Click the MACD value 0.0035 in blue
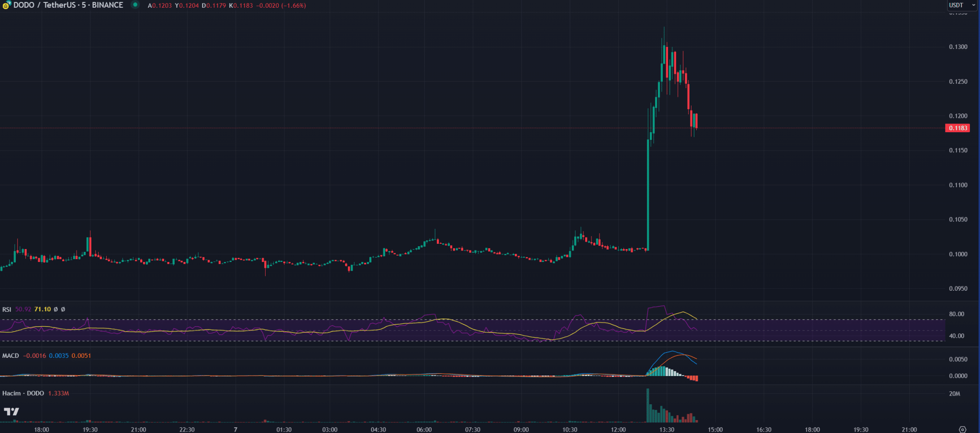Viewport: 980px width, 433px height. pos(59,356)
